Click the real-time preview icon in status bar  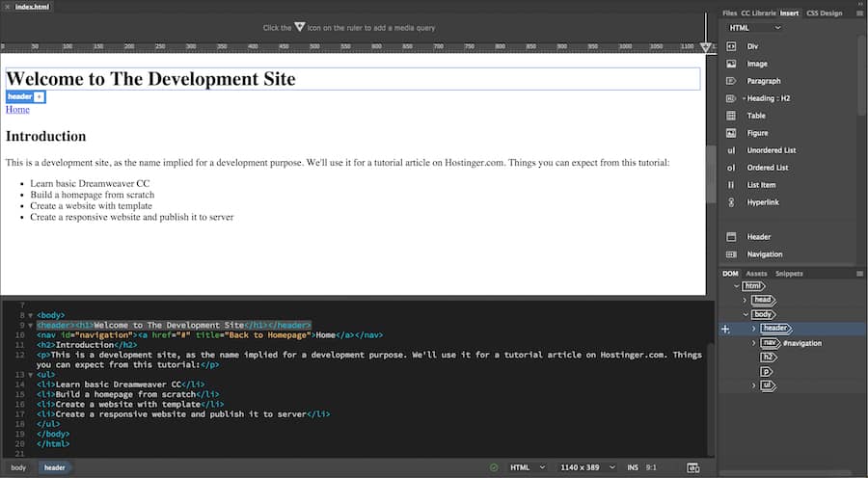click(692, 467)
